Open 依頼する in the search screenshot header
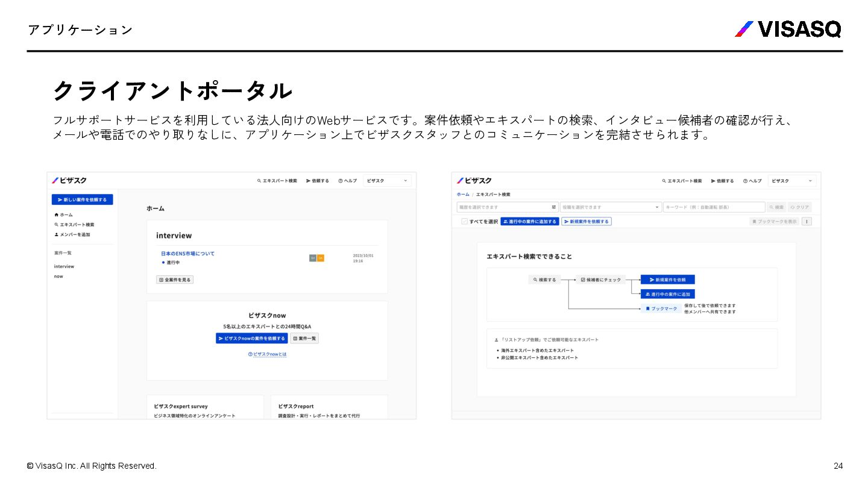 [x=723, y=181]
